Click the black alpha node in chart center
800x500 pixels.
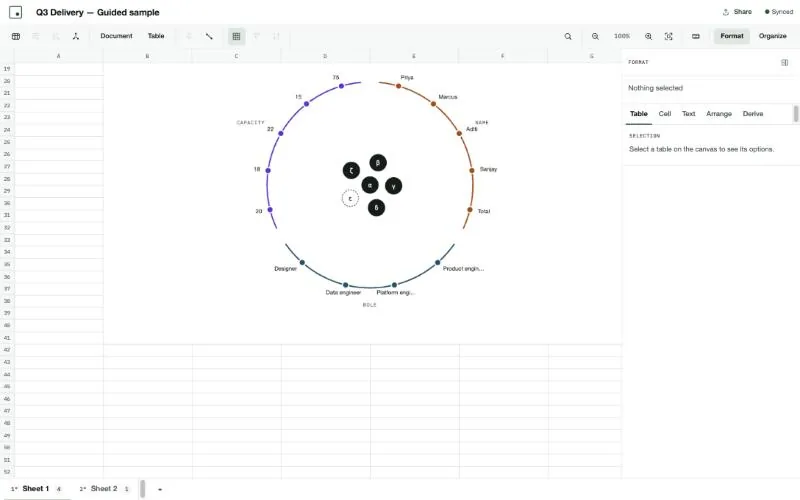[x=370, y=185]
